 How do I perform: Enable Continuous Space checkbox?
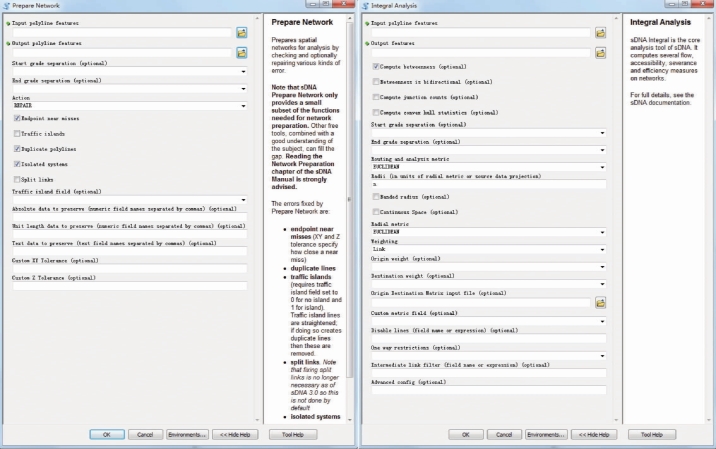(x=376, y=212)
